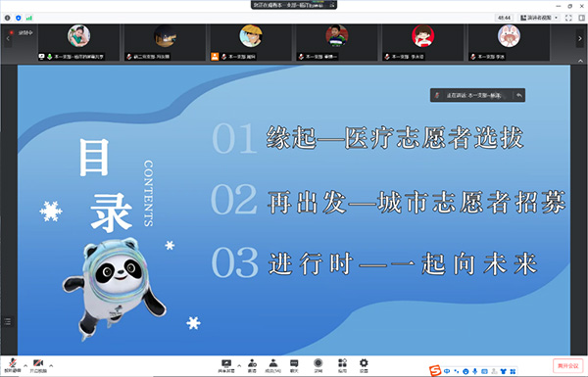Viewport: 588px width, 377px height.
Task: Open Sogou toolbox grid icon
Action: click(513, 371)
